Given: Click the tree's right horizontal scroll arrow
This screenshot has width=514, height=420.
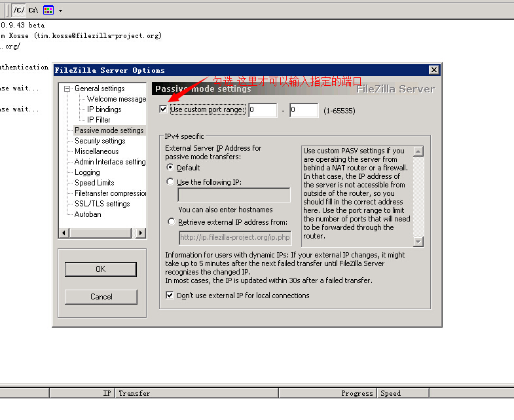Looking at the screenshot, I should click(141, 233).
